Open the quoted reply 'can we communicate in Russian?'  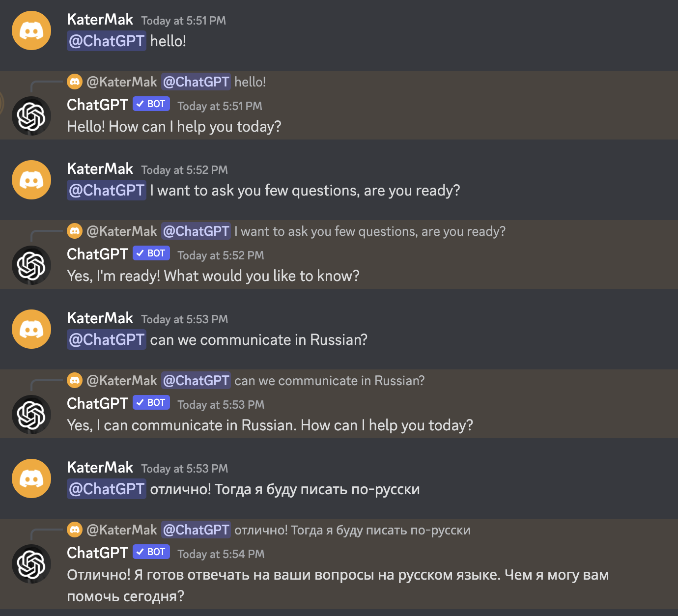coord(329,380)
